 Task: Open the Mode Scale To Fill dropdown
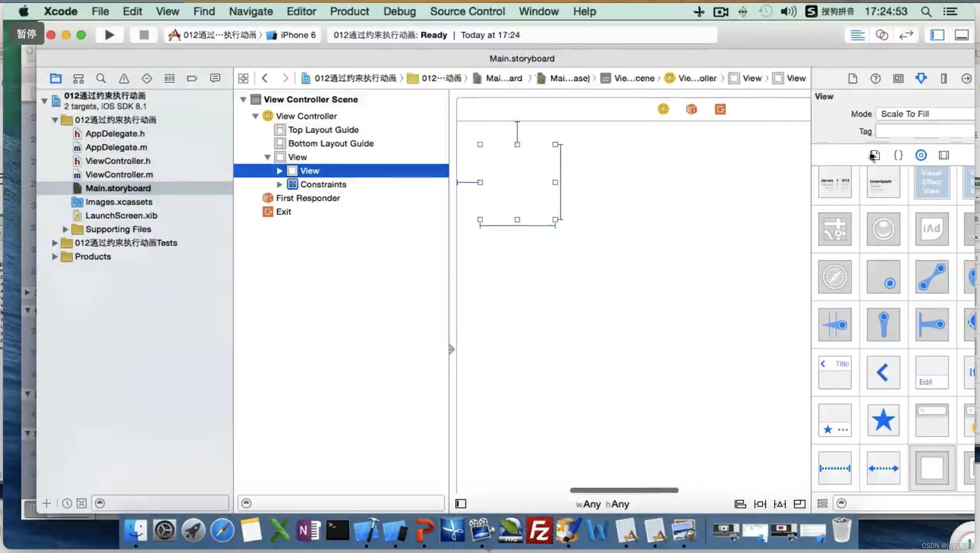pos(925,114)
